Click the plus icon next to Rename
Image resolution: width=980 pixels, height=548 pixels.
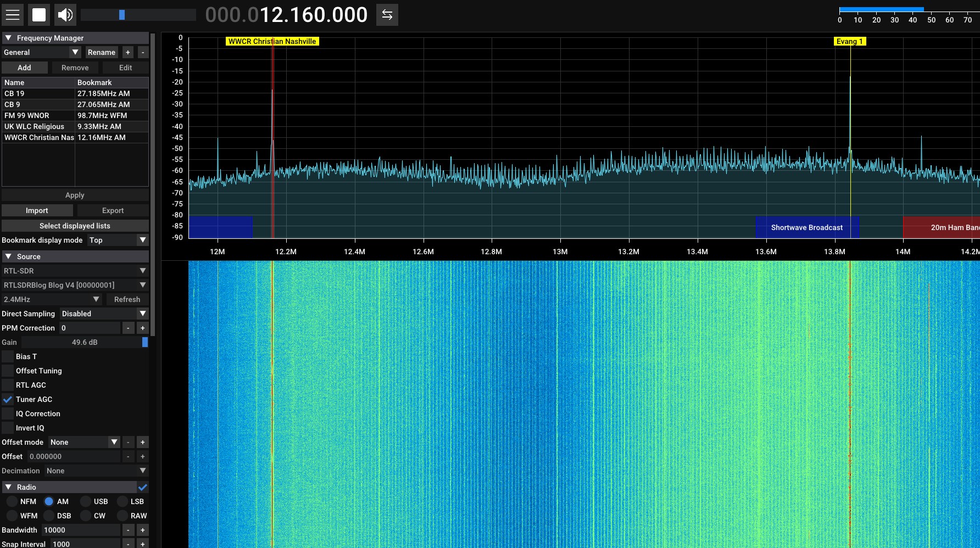coord(128,52)
